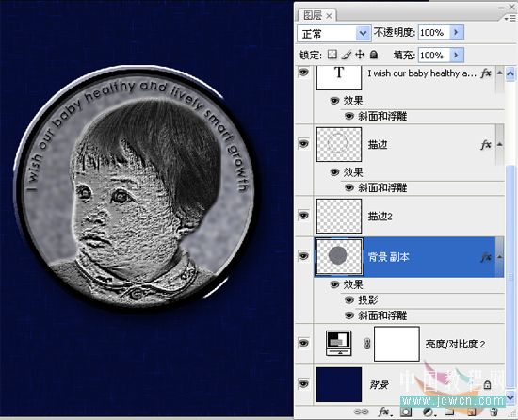The height and width of the screenshot is (420, 518).
Task: Click the lock image pixels brush icon
Action: pos(347,55)
